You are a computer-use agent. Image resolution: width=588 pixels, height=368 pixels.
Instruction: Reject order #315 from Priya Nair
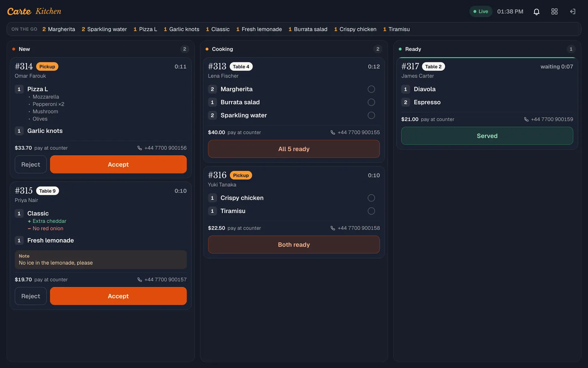click(x=31, y=296)
